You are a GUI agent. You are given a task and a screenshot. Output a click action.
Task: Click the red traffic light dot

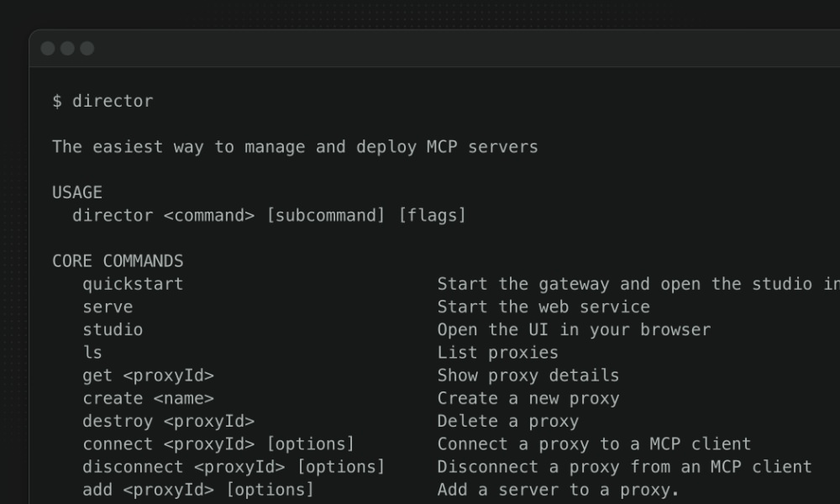[x=49, y=48]
